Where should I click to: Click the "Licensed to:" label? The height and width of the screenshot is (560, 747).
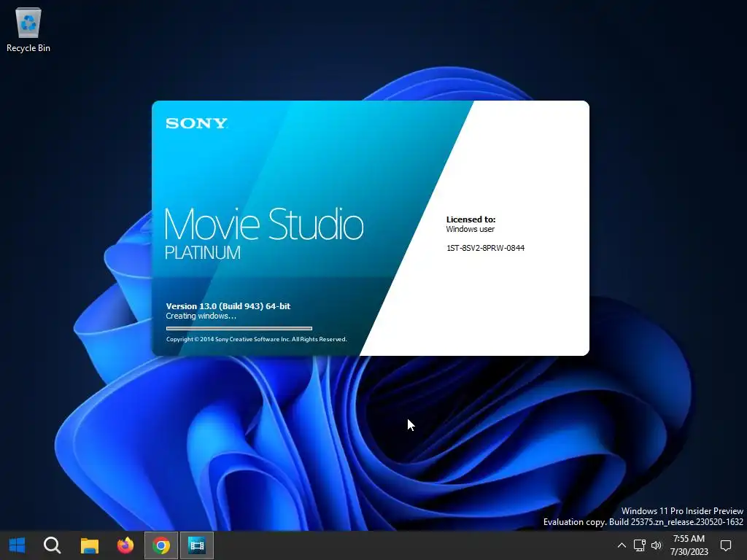[x=471, y=219]
